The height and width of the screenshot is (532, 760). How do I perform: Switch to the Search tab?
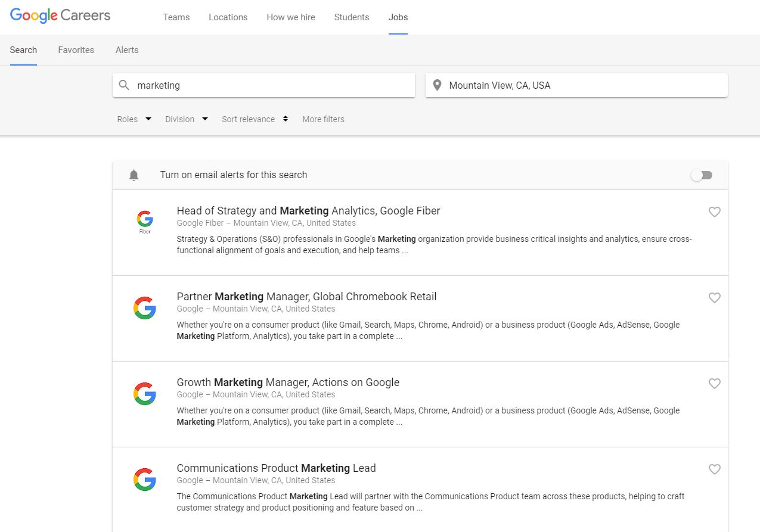tap(23, 50)
